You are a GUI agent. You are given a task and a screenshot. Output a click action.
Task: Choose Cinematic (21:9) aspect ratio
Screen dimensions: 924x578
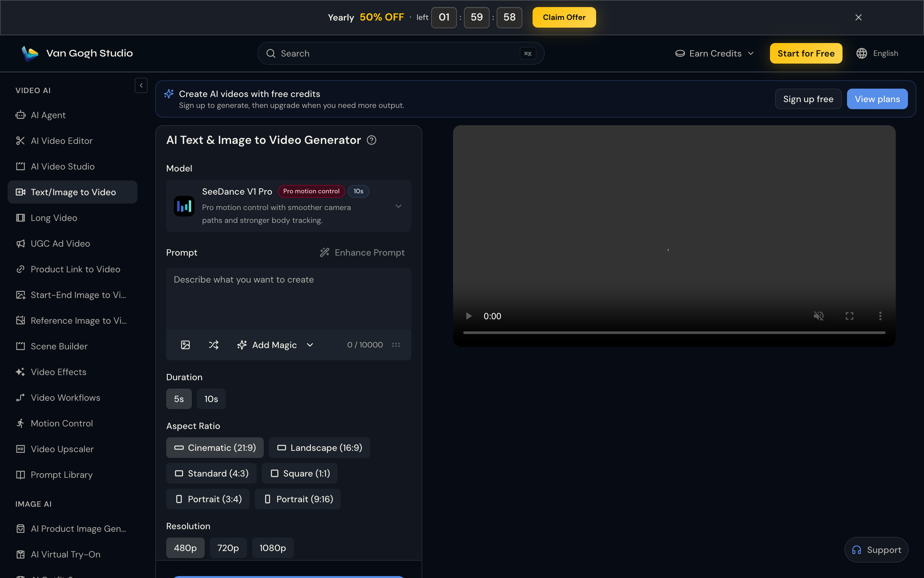click(x=215, y=448)
